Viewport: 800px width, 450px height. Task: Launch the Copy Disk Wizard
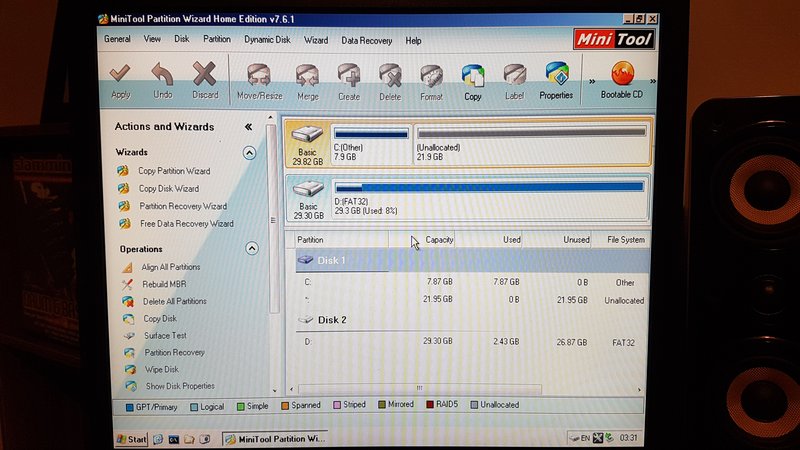pyautogui.click(x=169, y=188)
